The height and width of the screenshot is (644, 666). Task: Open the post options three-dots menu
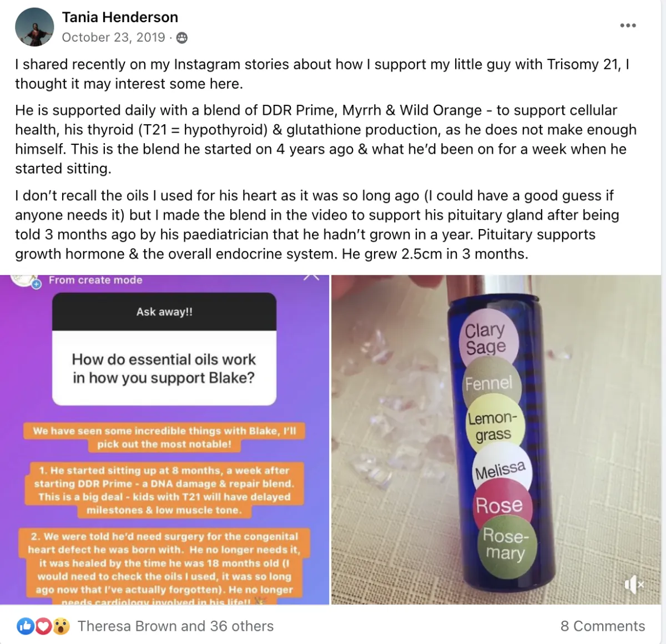tap(628, 26)
